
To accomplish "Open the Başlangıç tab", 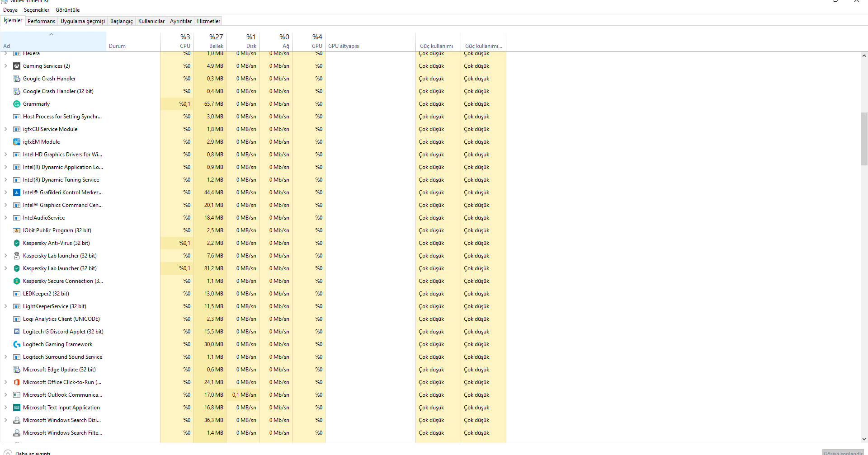I will click(122, 21).
